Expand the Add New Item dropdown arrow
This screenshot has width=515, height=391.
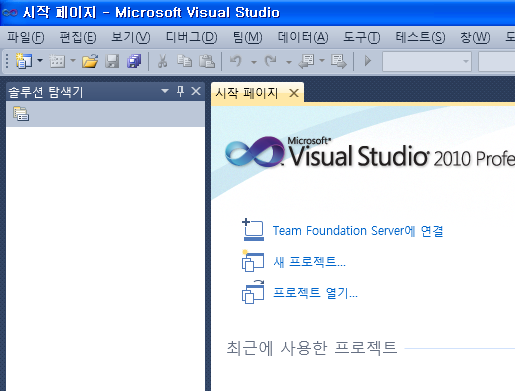pyautogui.click(x=73, y=61)
